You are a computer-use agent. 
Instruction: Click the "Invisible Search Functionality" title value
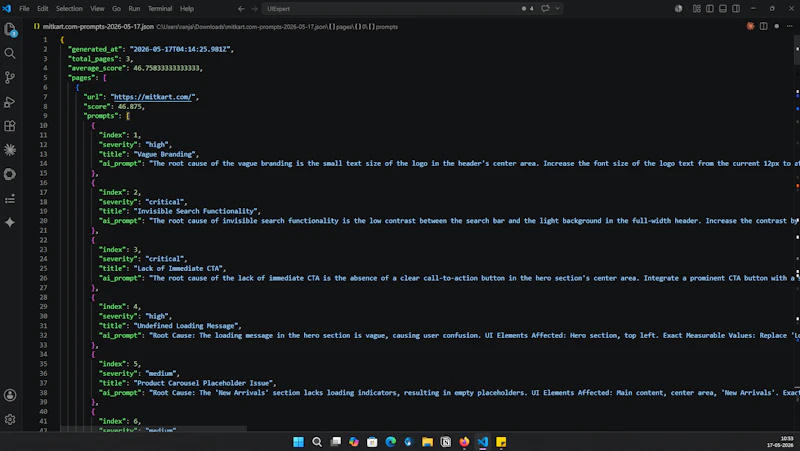pyautogui.click(x=195, y=211)
